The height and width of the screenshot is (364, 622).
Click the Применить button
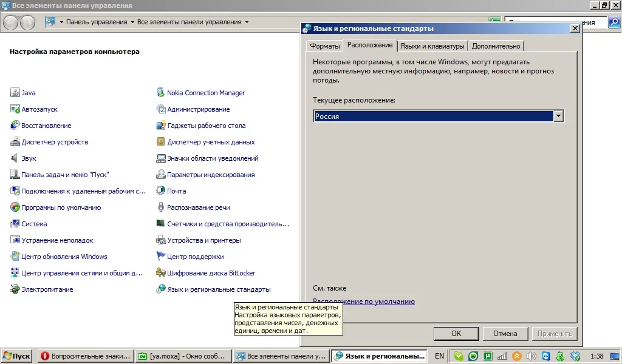click(x=555, y=334)
